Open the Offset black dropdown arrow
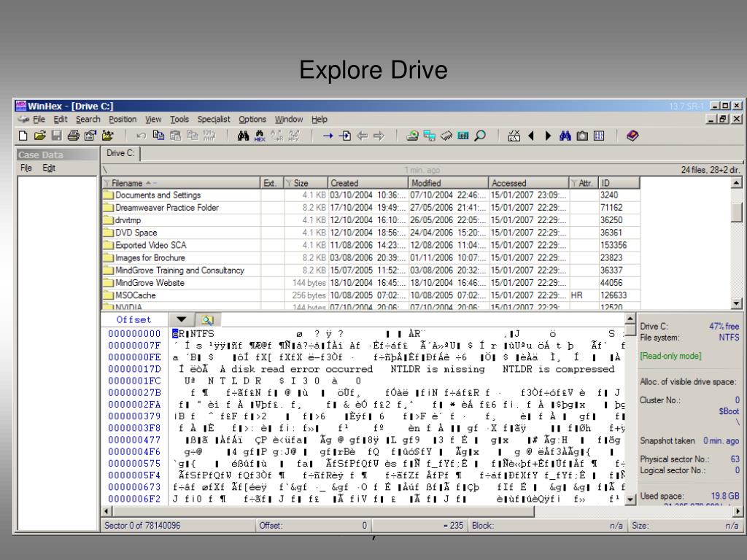The image size is (747, 560). [x=182, y=319]
